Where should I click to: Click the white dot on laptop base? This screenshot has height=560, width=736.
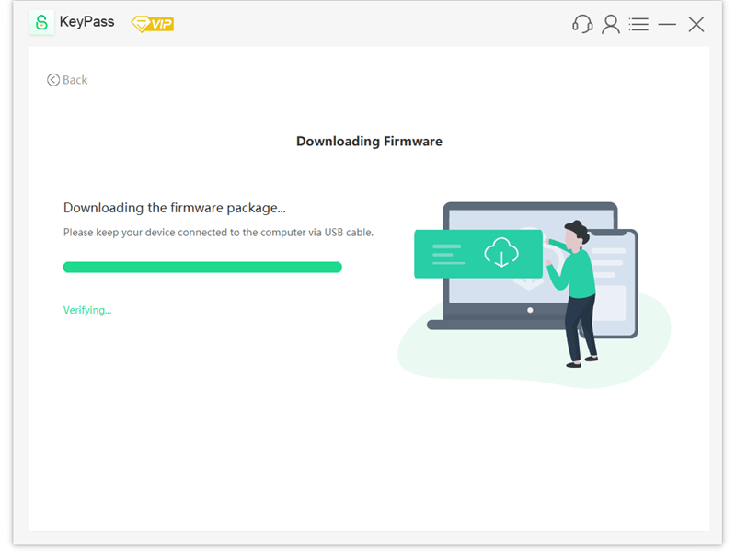coord(530,311)
